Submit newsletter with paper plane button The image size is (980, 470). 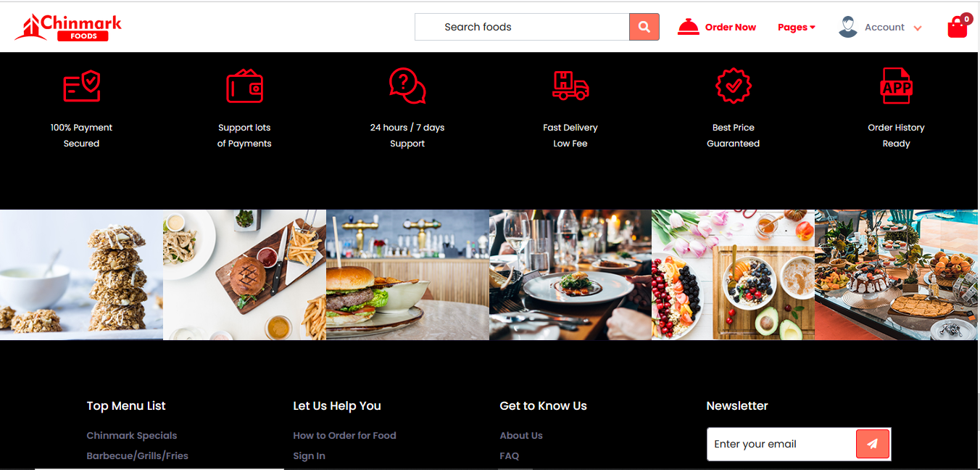click(x=873, y=444)
